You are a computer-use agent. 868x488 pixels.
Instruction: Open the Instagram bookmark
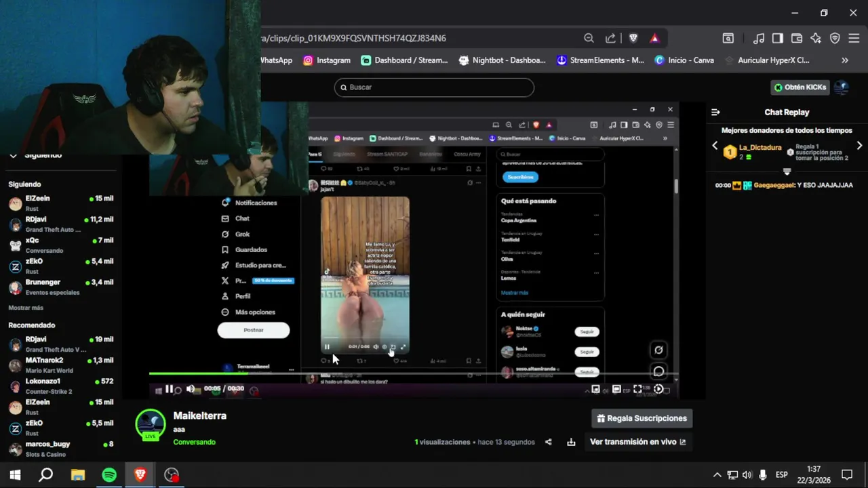[x=327, y=60]
